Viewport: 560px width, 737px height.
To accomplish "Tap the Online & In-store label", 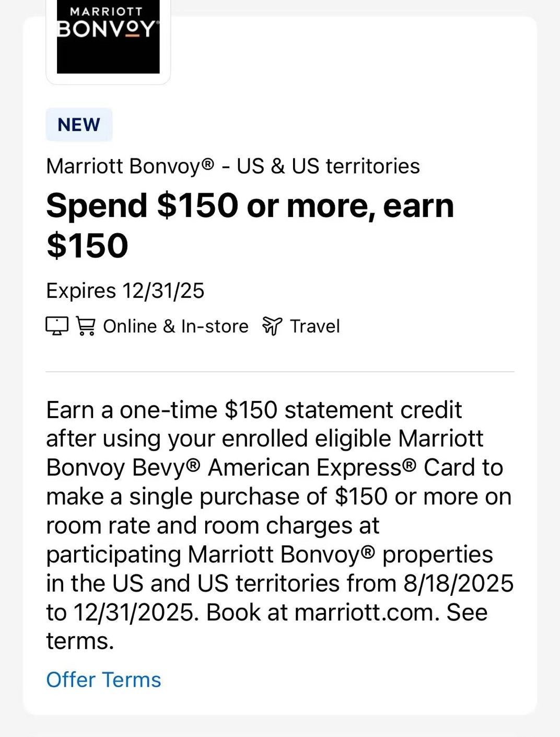I will 176,326.
